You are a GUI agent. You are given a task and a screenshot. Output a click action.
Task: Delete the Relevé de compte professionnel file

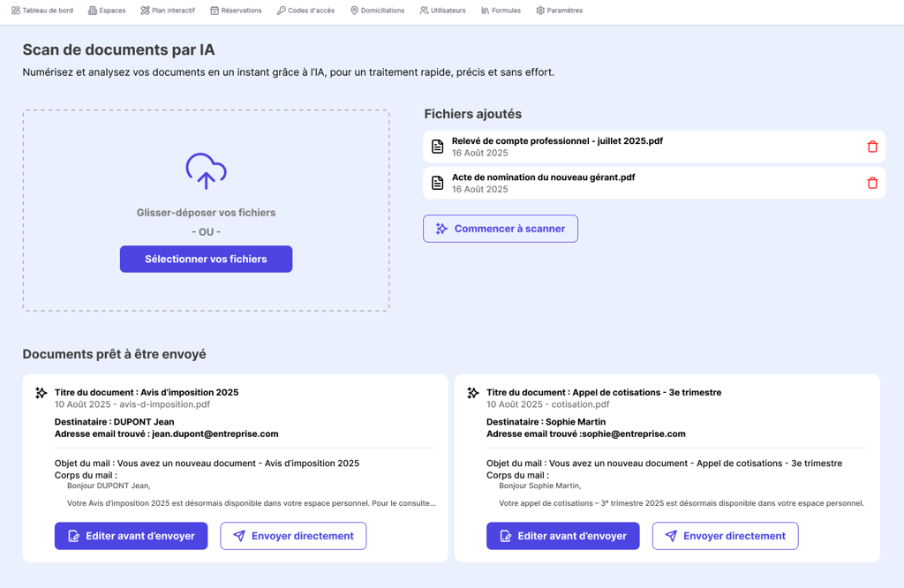point(872,147)
